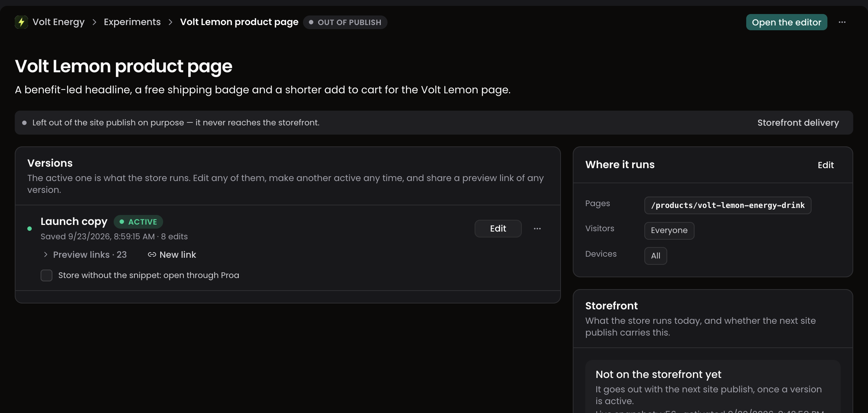Click Volt Lemon product page breadcrumb
This screenshot has height=413, width=868.
(x=239, y=22)
